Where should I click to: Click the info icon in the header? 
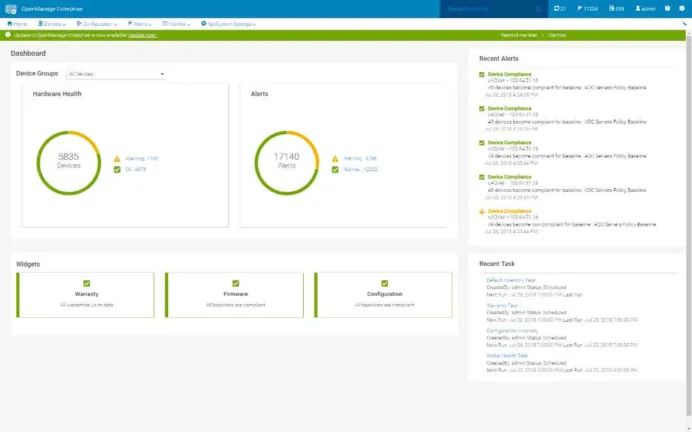coord(681,8)
